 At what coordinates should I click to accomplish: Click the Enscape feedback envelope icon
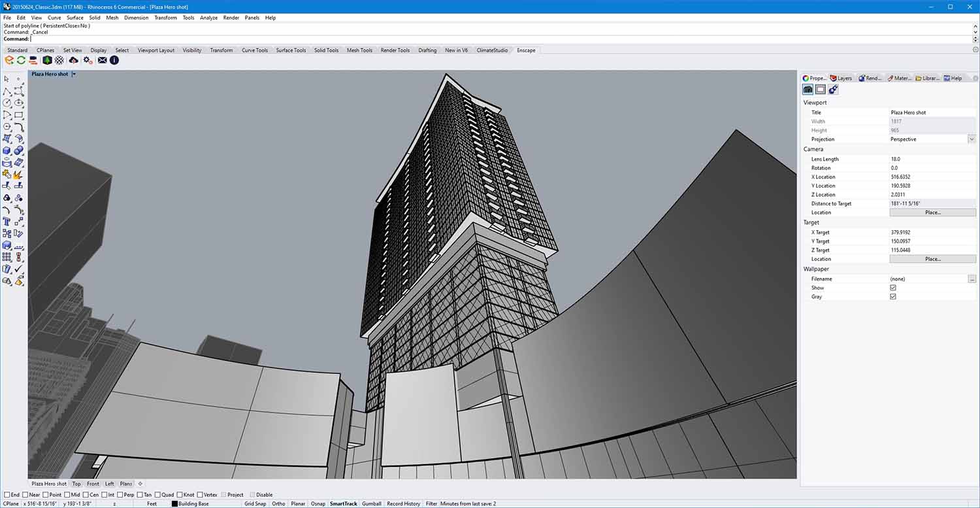[x=102, y=59]
